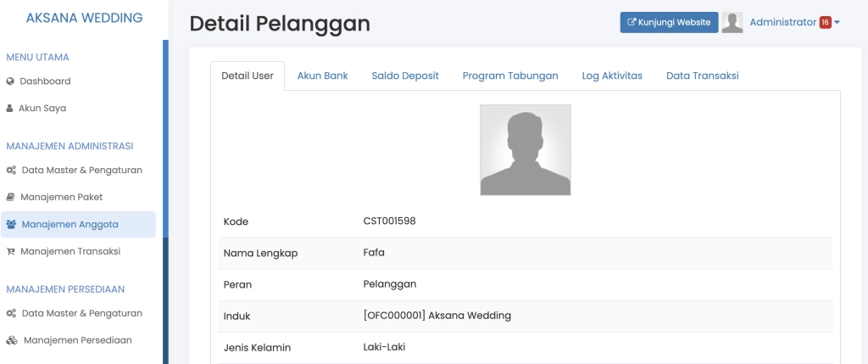
Task: Click the customer profile photo placeholder
Action: coord(526,150)
